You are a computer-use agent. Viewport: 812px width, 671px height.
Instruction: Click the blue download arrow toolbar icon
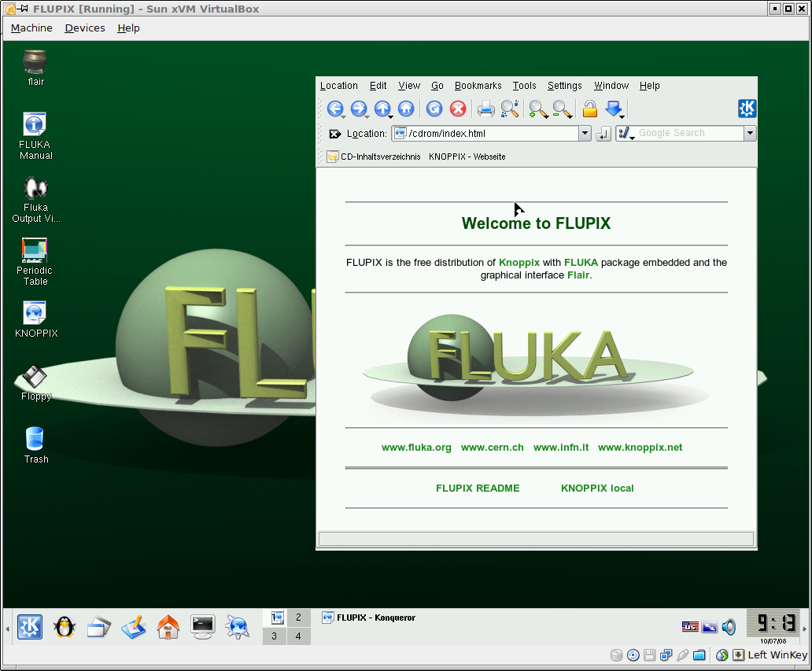click(x=615, y=109)
